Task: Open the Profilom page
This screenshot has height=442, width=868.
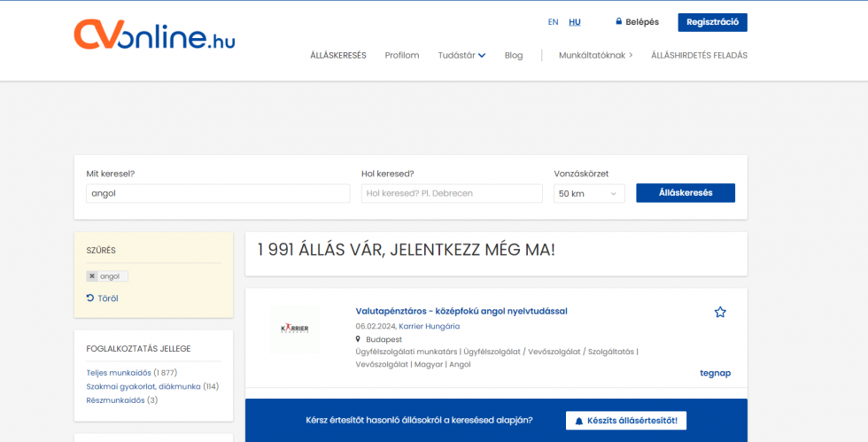Action: pyautogui.click(x=402, y=55)
